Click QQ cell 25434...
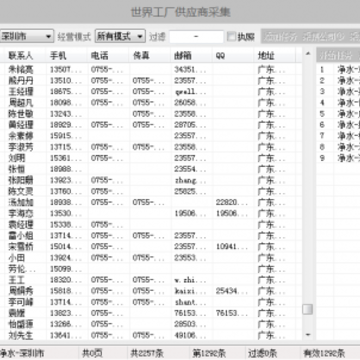Viewport: 360px width, 360px height. [x=232, y=291]
